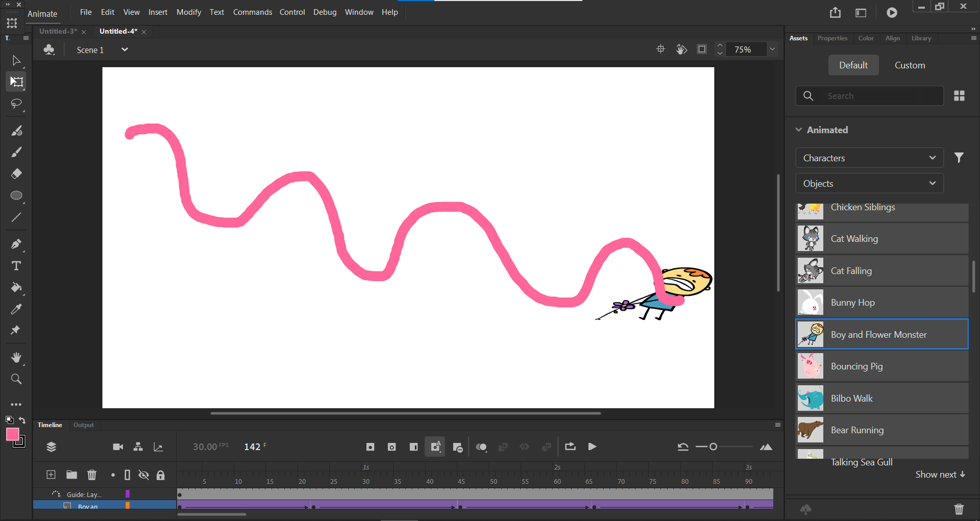Select the Eraser tool

16,174
